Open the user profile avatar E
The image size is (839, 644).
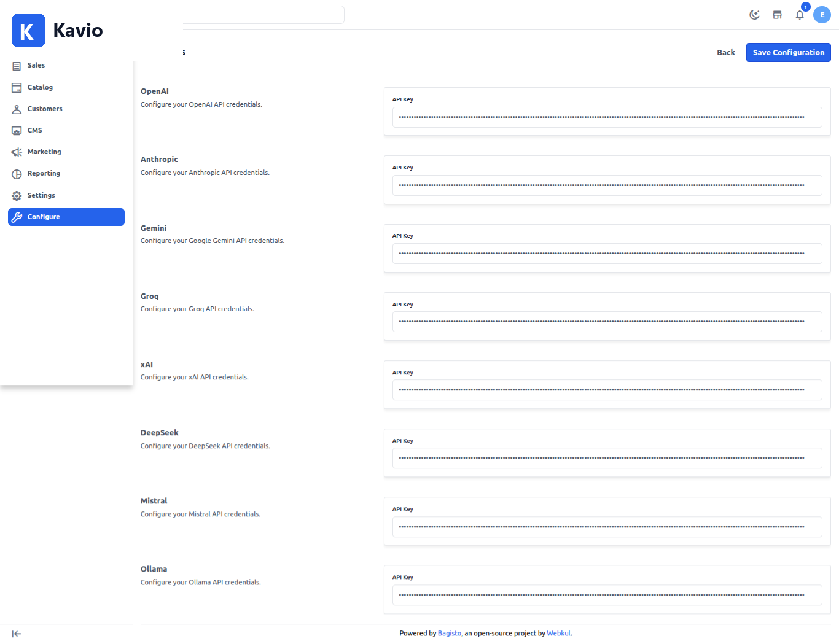(822, 15)
